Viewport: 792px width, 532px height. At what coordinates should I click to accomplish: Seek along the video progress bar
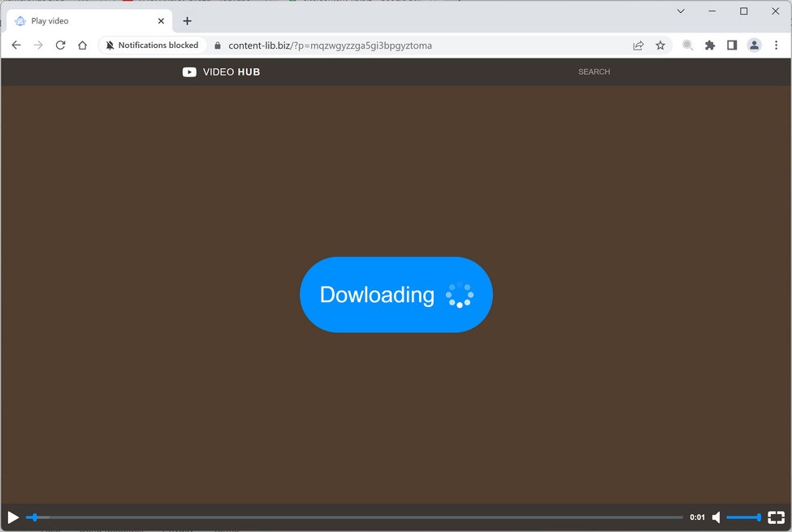pos(355,517)
